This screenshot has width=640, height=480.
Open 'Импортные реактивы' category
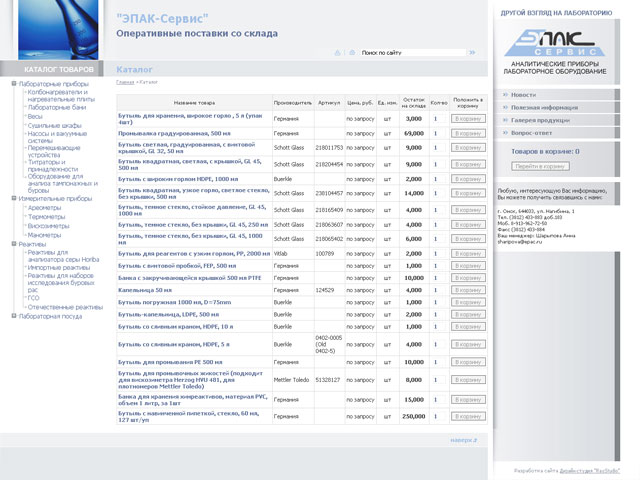tap(59, 267)
